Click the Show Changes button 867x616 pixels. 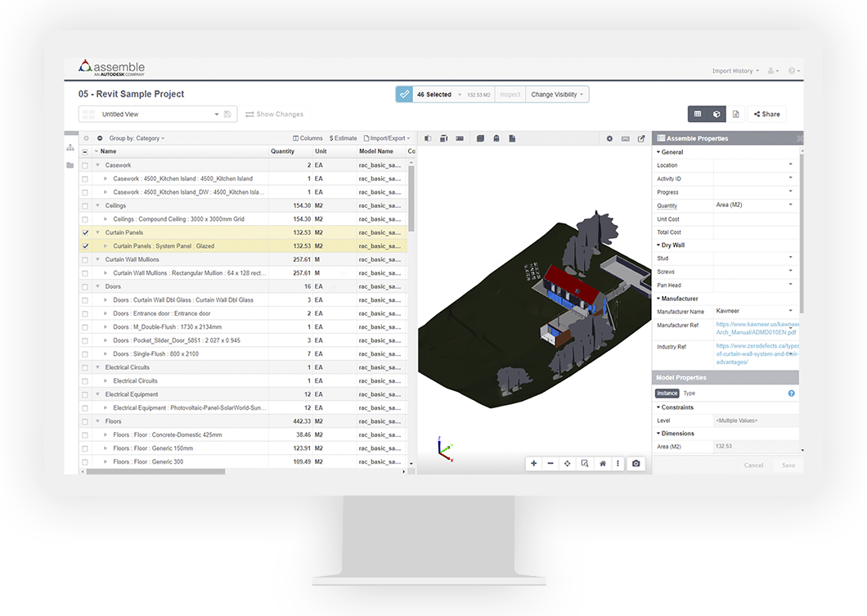275,114
